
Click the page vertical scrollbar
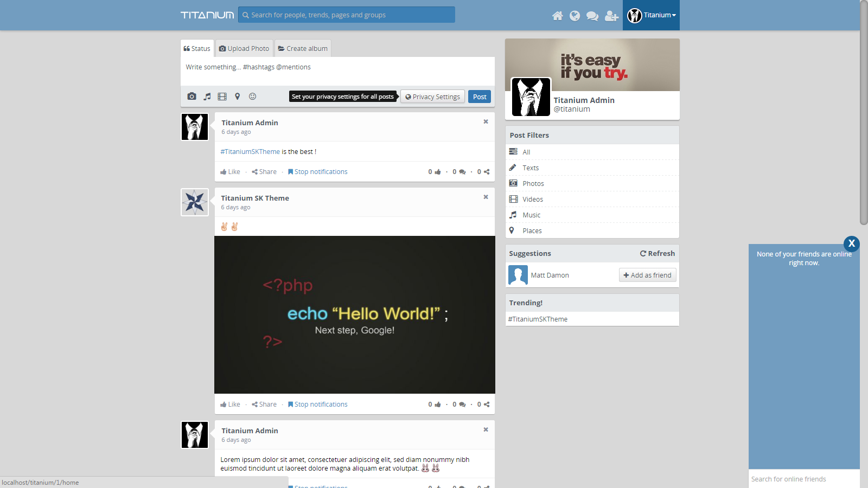[864, 113]
